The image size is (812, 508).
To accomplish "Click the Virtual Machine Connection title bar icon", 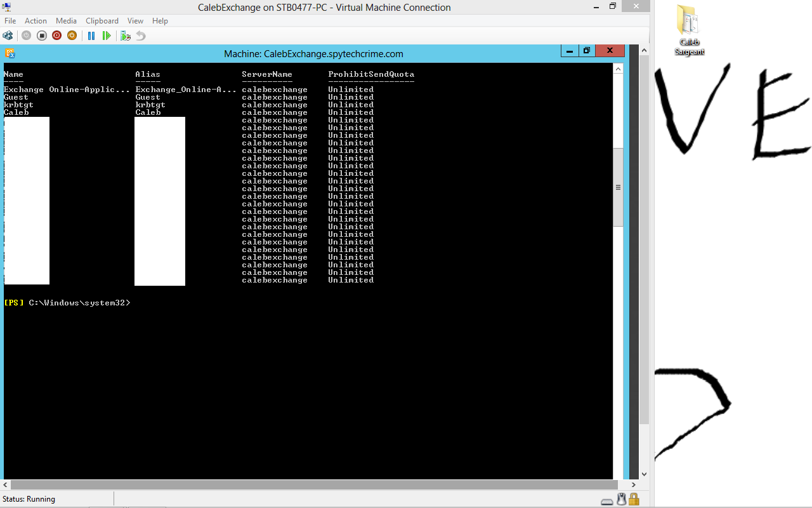I will (6, 7).
